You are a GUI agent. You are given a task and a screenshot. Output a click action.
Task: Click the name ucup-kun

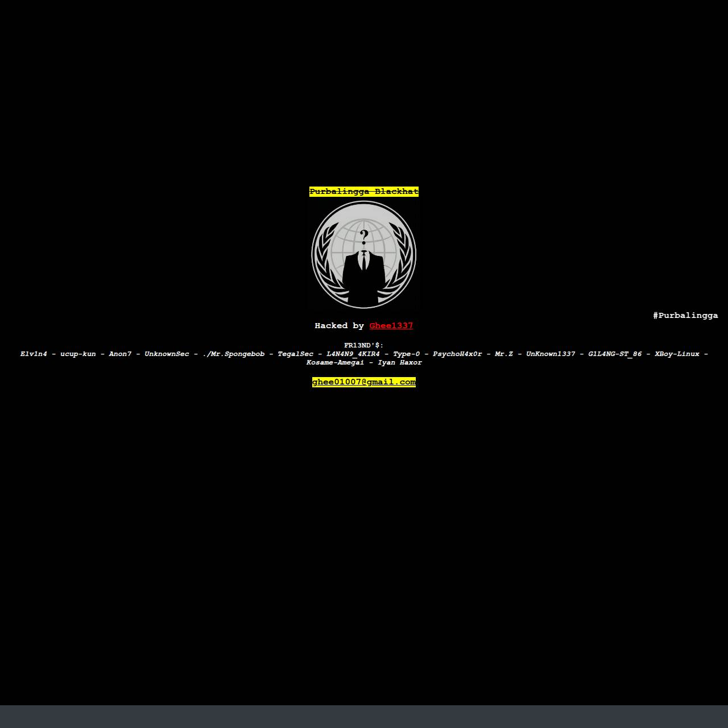(78, 354)
